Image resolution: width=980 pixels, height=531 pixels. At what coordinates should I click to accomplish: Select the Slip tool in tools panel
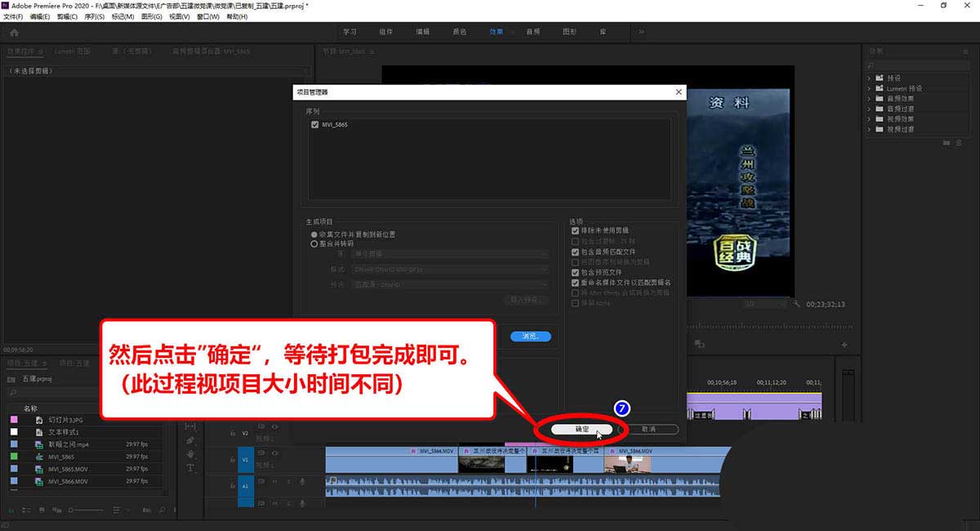pos(190,426)
